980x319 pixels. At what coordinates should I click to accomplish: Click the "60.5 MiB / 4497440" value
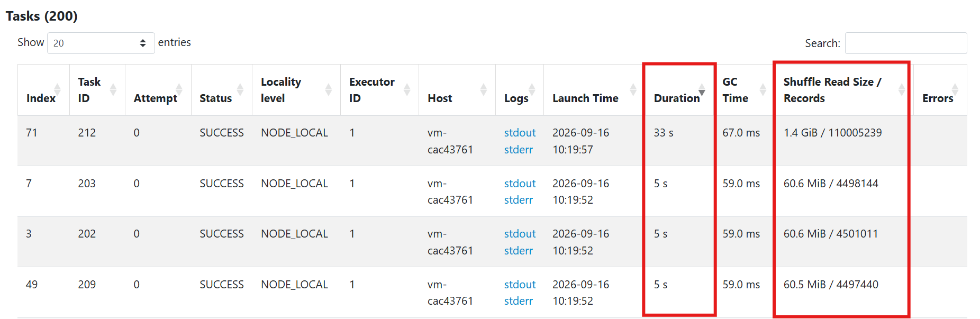coord(831,285)
